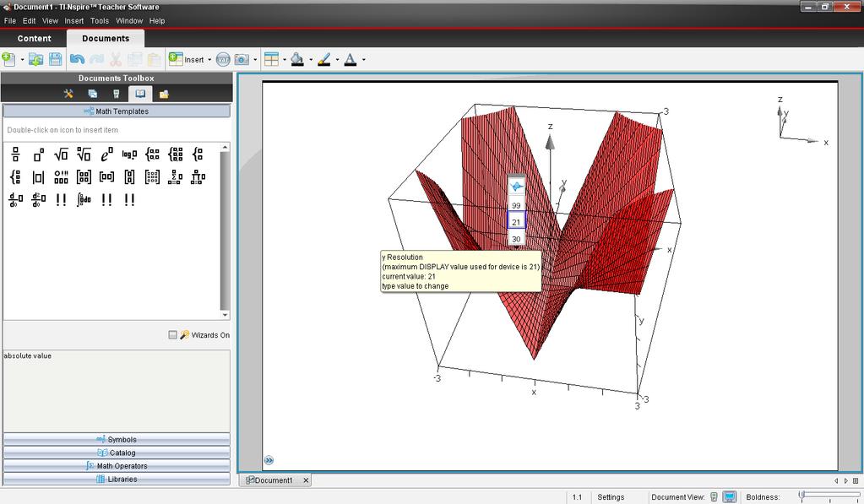Open the File menu
The width and height of the screenshot is (864, 504).
(x=10, y=21)
